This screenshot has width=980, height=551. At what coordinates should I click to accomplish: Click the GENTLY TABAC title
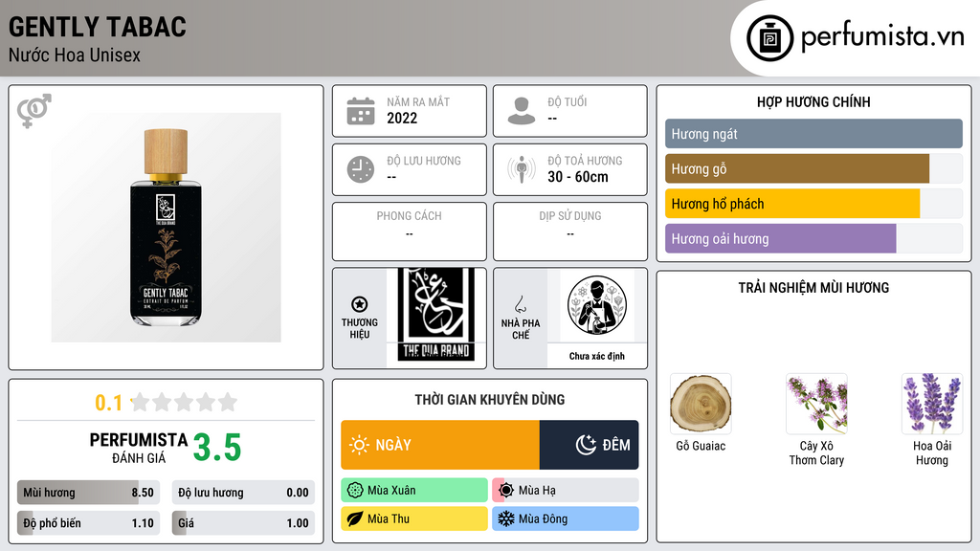pos(98,27)
